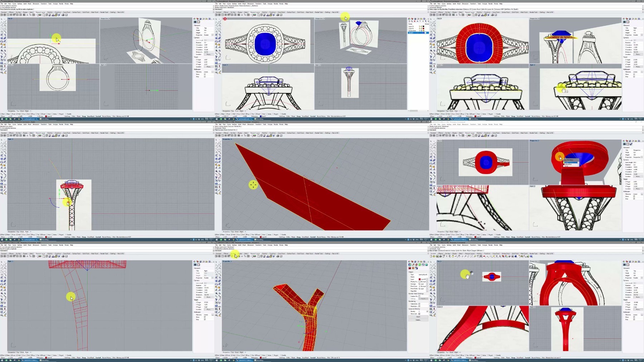The image size is (644, 362).
Task: Click Details button in Y-shaped mesh window
Action: 418,320
